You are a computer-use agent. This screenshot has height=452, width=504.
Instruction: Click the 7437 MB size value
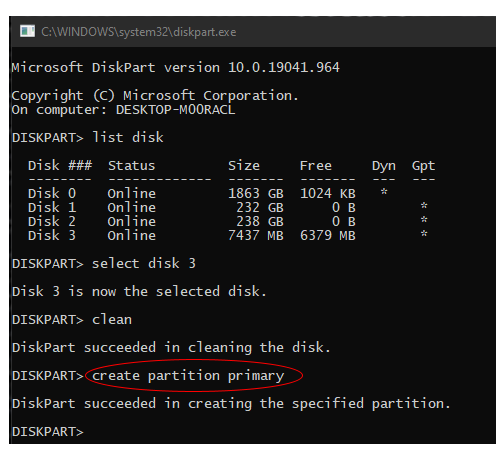pyautogui.click(x=256, y=235)
